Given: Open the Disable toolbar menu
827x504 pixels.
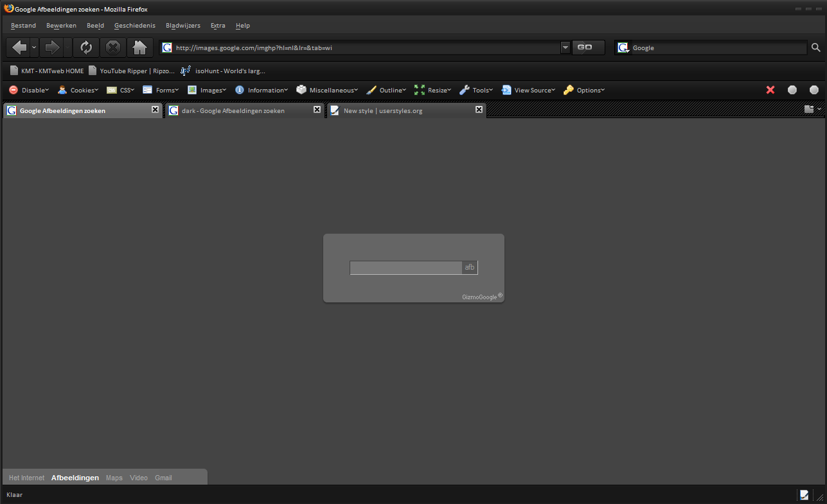Looking at the screenshot, I should [29, 91].
